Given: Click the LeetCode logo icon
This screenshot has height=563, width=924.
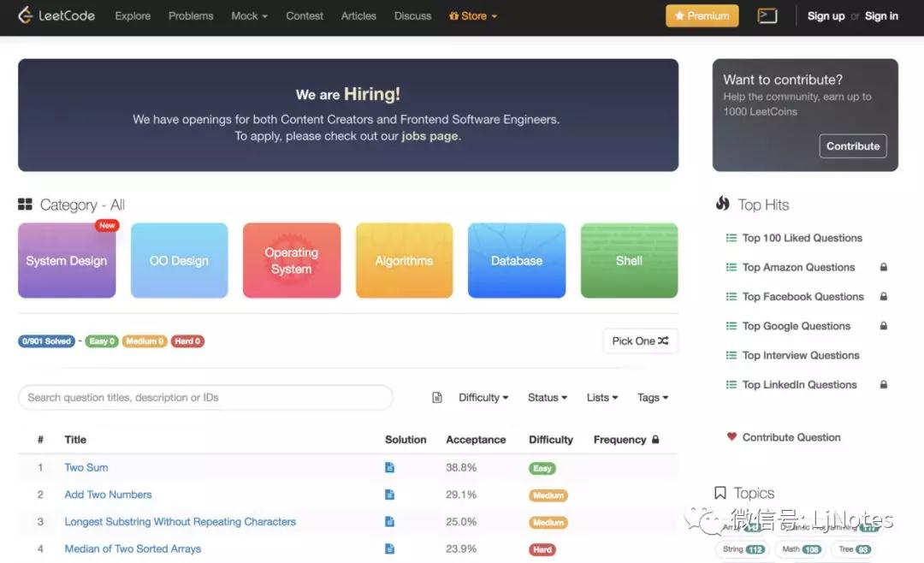Looking at the screenshot, I should tap(25, 15).
